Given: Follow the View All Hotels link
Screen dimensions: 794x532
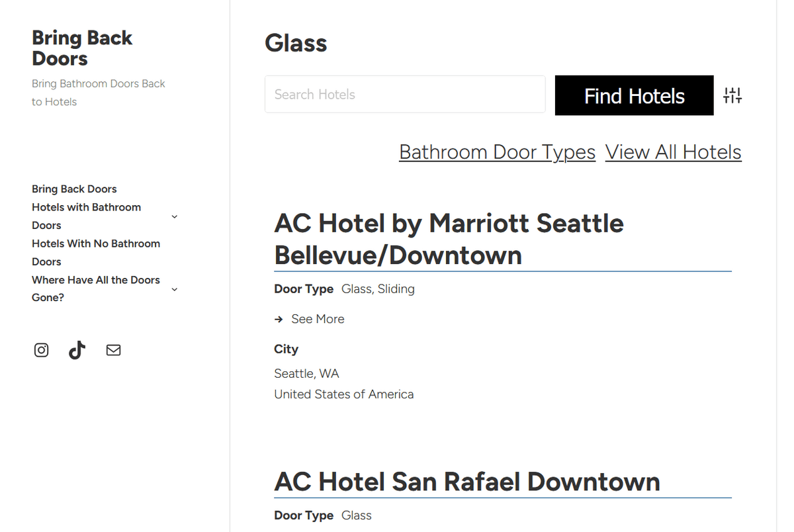Looking at the screenshot, I should (x=673, y=152).
